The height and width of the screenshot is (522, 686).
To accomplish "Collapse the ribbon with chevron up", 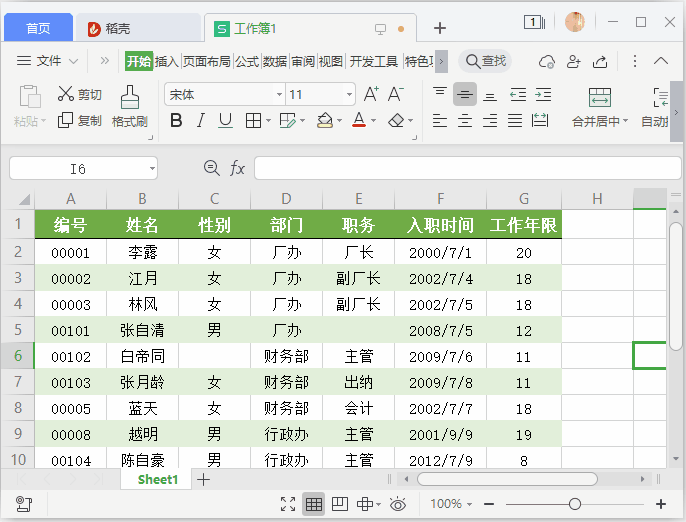I will [x=661, y=61].
